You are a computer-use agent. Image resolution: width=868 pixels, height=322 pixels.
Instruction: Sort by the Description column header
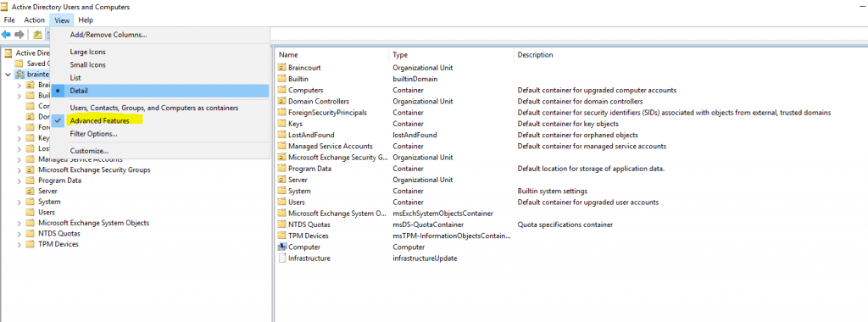[x=690, y=55]
